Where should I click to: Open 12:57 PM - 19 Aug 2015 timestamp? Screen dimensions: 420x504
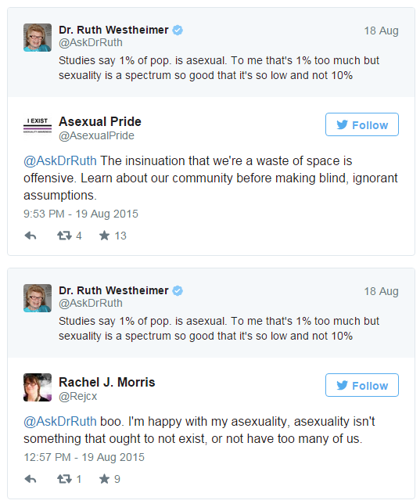click(84, 457)
